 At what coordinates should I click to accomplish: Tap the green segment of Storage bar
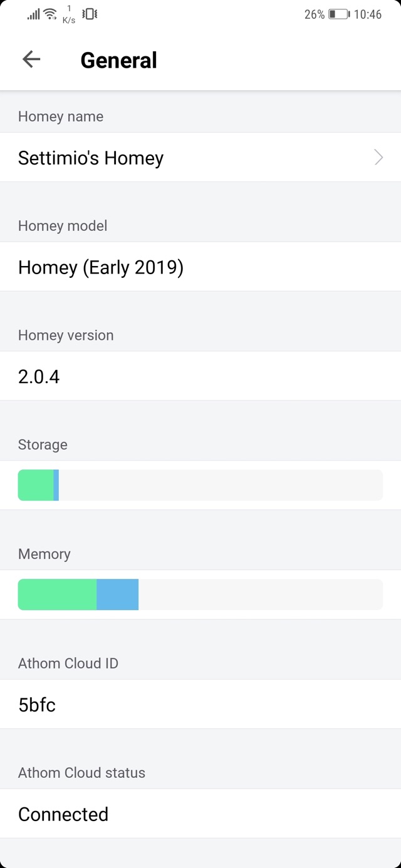click(36, 485)
